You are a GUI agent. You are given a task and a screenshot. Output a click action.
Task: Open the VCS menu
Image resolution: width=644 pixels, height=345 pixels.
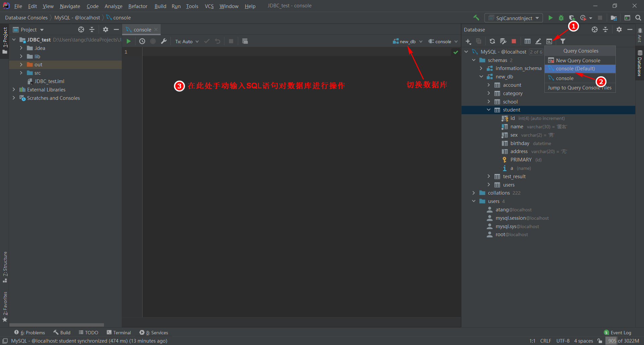(209, 6)
